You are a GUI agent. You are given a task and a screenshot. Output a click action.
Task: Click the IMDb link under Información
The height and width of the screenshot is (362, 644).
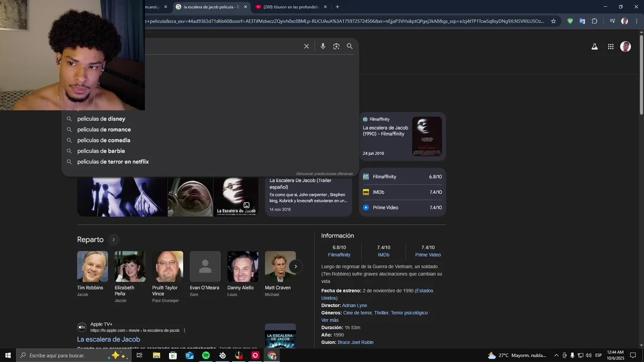[x=383, y=255]
